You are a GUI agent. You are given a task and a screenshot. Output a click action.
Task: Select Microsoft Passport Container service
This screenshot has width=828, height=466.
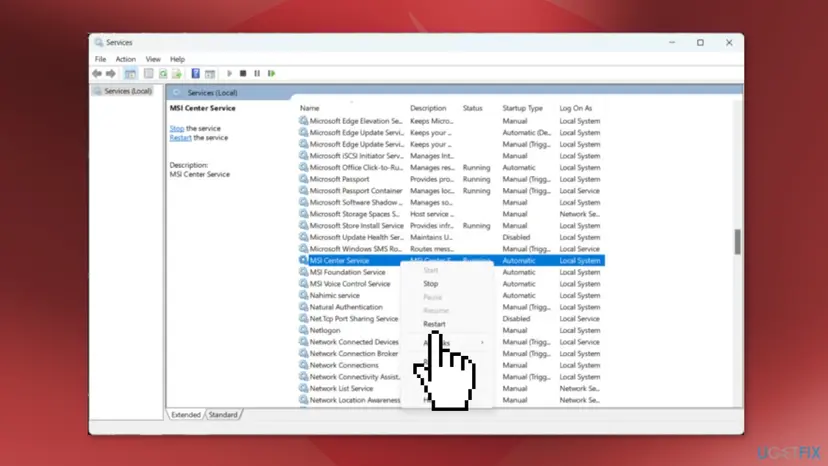[451, 191]
